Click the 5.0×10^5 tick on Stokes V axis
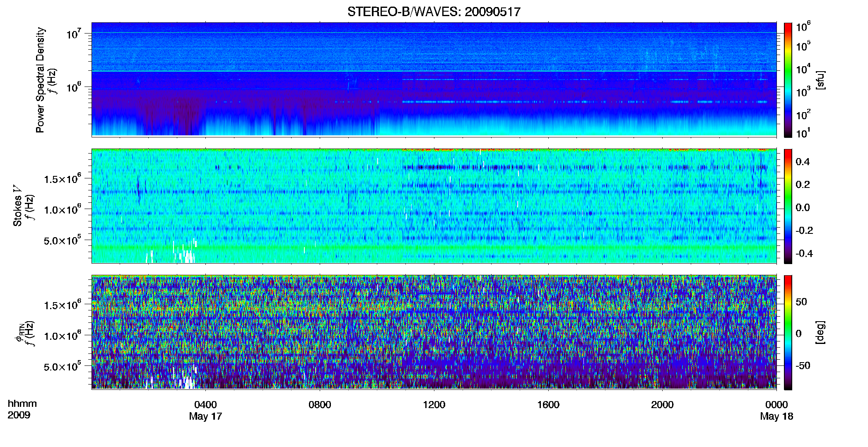The image size is (868, 447). (x=63, y=240)
